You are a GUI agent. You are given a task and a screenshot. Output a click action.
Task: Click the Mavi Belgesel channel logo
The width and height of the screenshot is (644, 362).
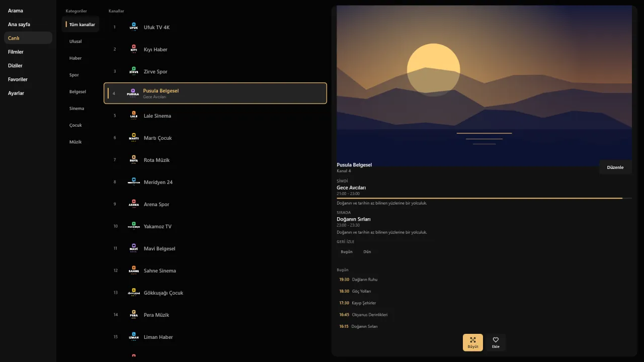click(133, 248)
